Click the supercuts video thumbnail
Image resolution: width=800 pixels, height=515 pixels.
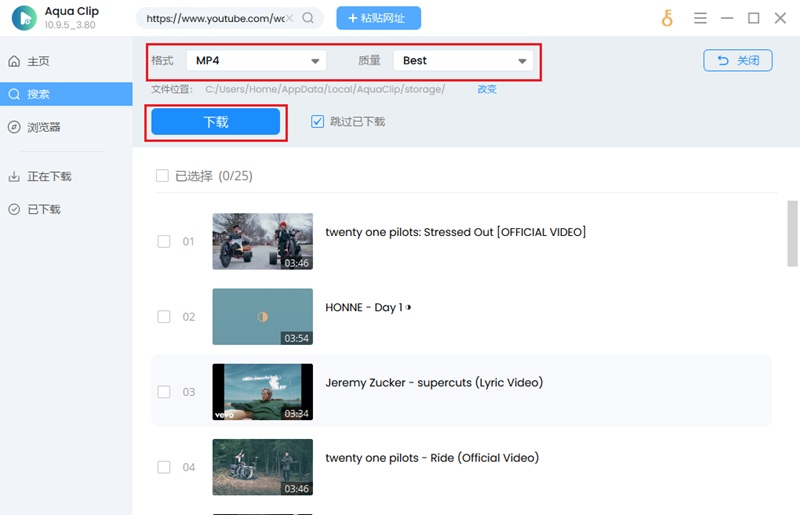pyautogui.click(x=263, y=392)
